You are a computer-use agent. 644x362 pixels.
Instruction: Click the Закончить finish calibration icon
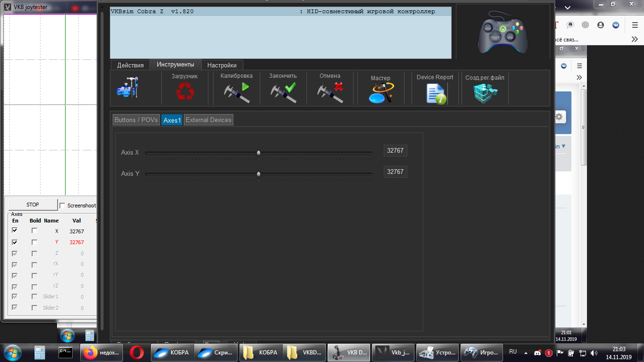283,91
